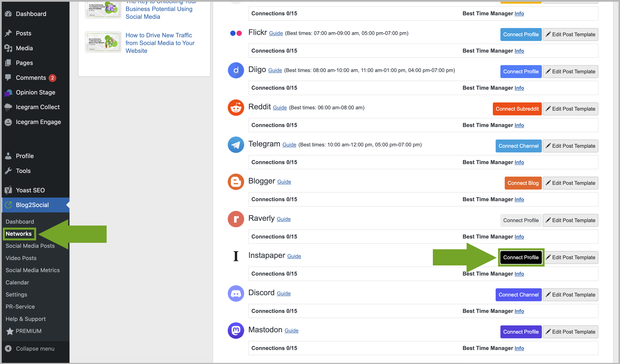The width and height of the screenshot is (620, 364).
Task: Click the Discord network logo
Action: coord(236,293)
